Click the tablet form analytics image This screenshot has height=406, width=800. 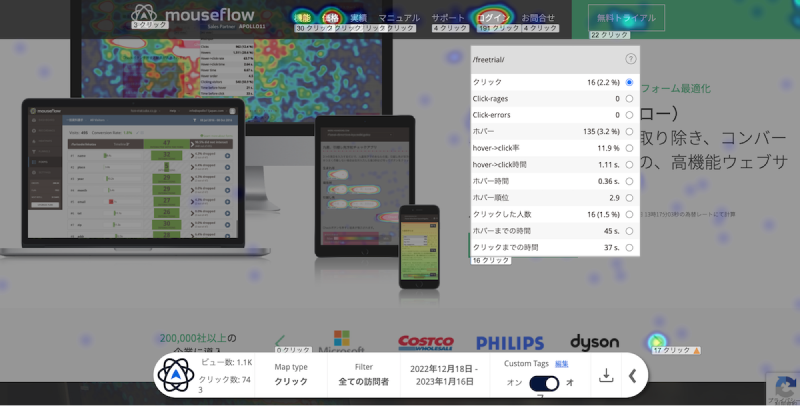(365, 186)
